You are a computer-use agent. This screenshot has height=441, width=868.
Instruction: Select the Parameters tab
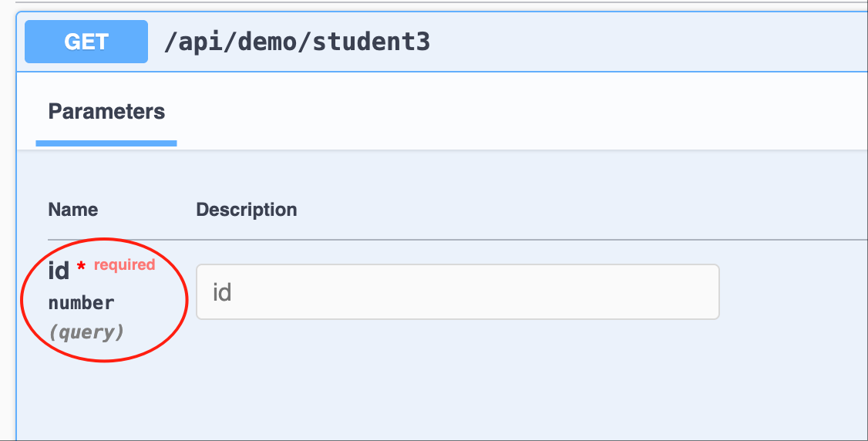click(x=106, y=111)
